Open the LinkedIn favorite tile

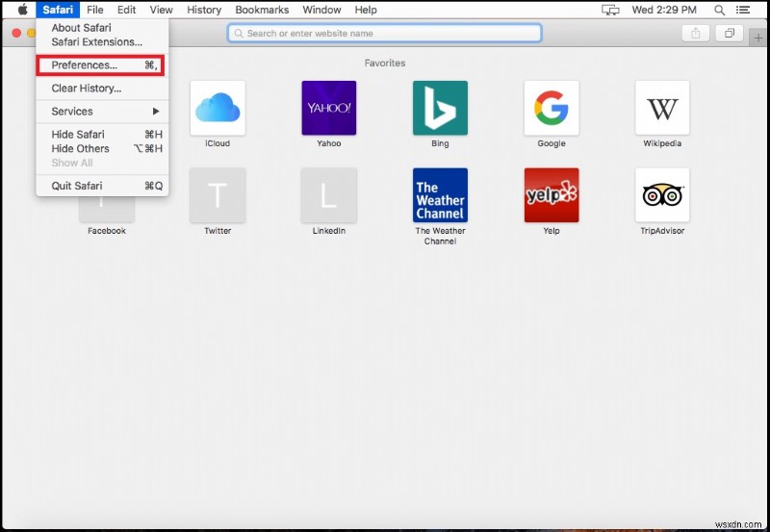tap(328, 195)
